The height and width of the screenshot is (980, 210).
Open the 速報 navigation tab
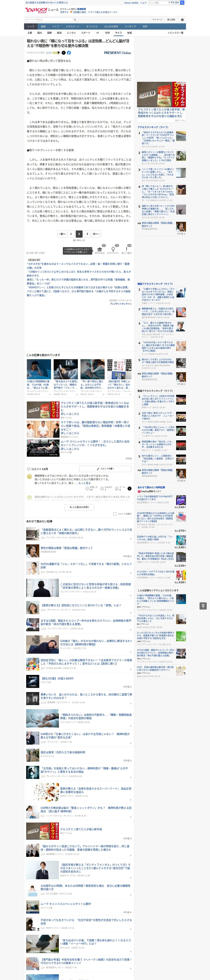click(43, 27)
